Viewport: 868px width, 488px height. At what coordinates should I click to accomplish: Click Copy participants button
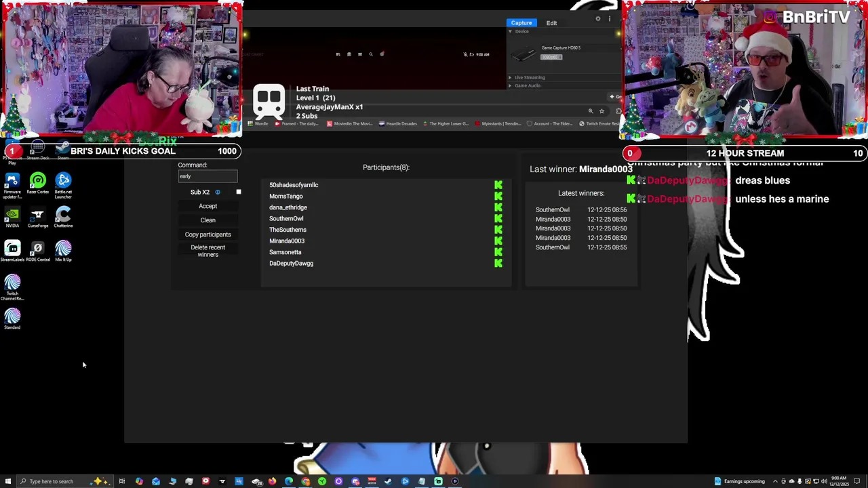point(208,235)
